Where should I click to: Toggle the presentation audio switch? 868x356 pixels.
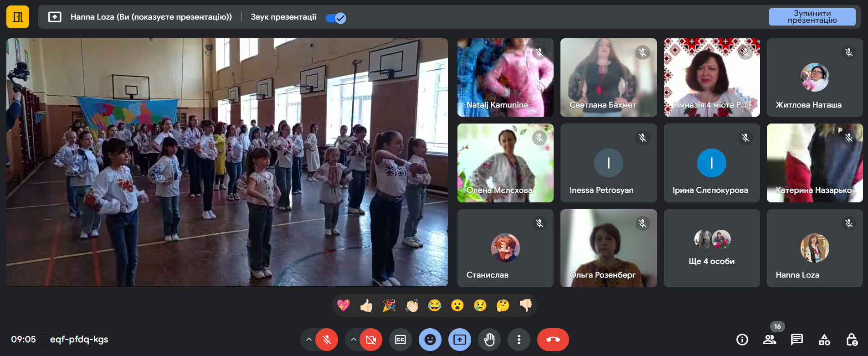click(336, 18)
